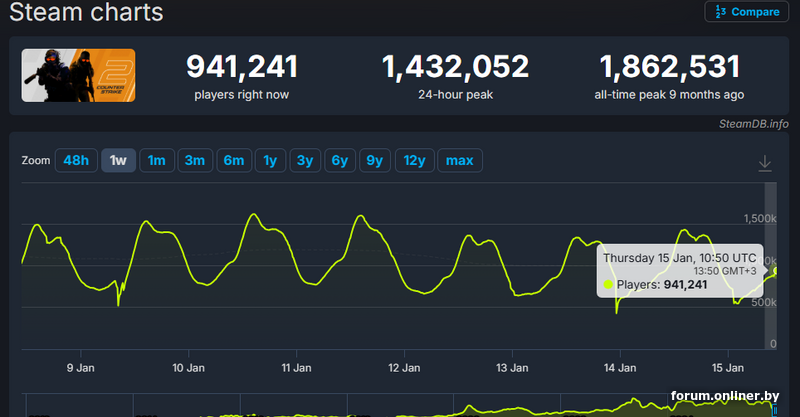Choose the 3y zoom option

(x=305, y=160)
